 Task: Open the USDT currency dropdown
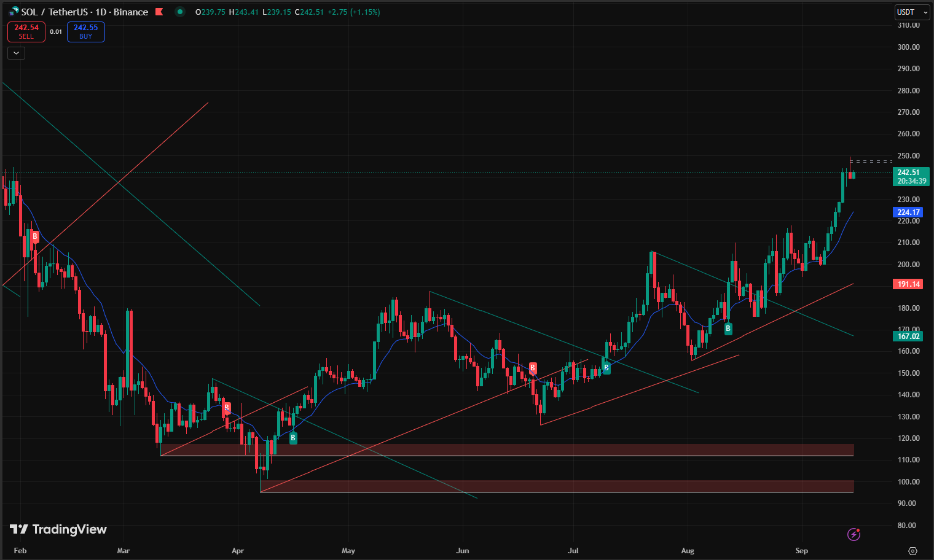click(x=912, y=12)
